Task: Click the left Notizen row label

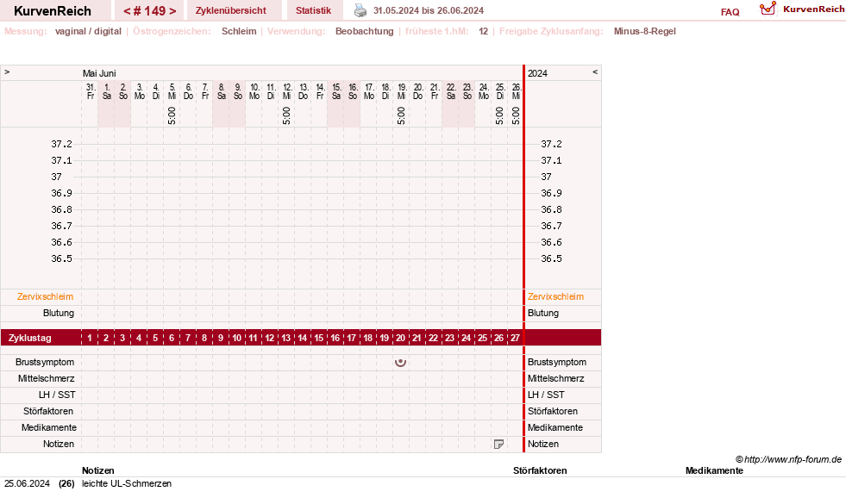Action: [59, 445]
